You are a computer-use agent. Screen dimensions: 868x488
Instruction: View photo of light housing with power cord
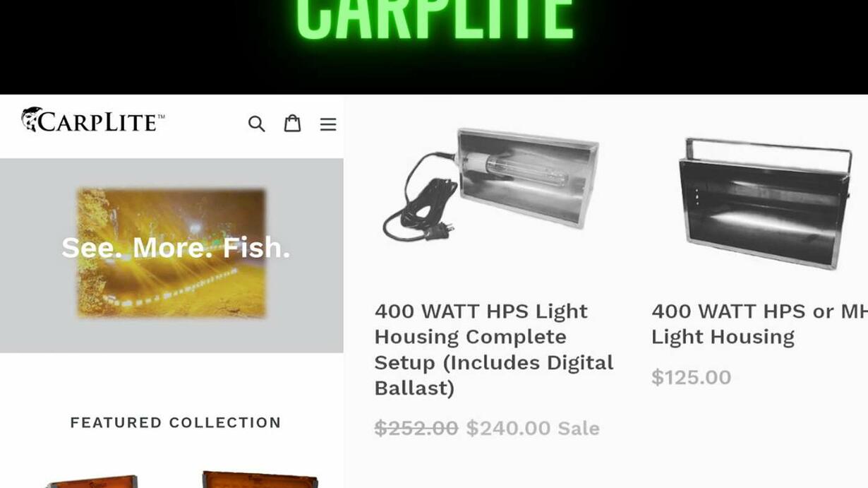[490, 184]
